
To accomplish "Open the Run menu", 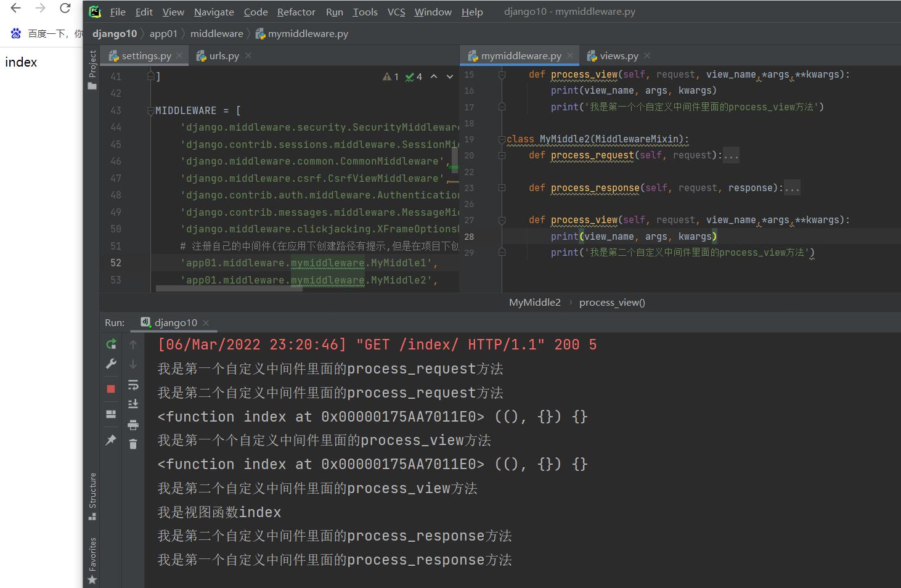I will click(335, 12).
